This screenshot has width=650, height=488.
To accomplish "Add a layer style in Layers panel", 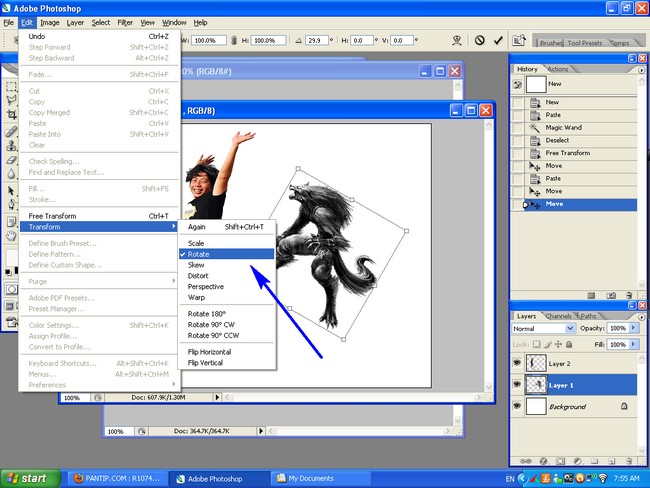I will (x=543, y=461).
